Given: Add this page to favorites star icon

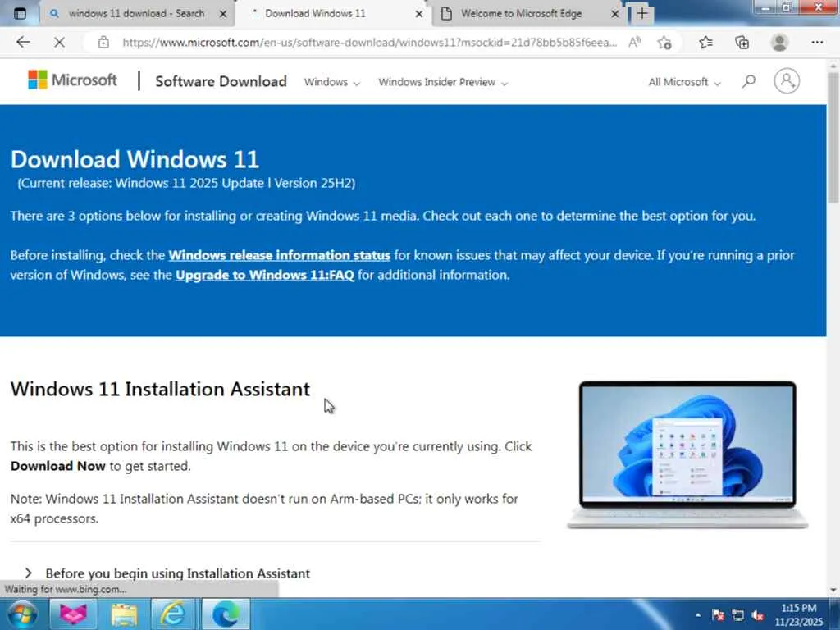Looking at the screenshot, I should 664,43.
